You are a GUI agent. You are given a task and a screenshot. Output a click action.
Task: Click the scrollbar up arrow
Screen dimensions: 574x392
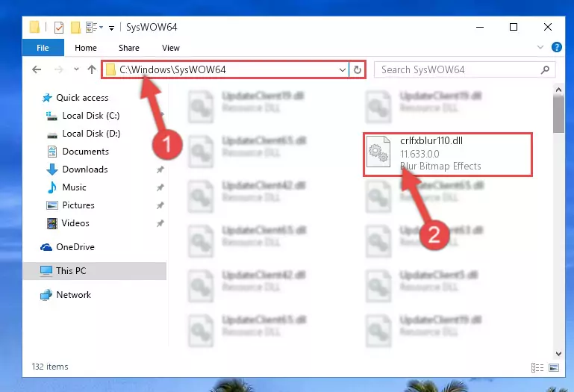pyautogui.click(x=558, y=90)
